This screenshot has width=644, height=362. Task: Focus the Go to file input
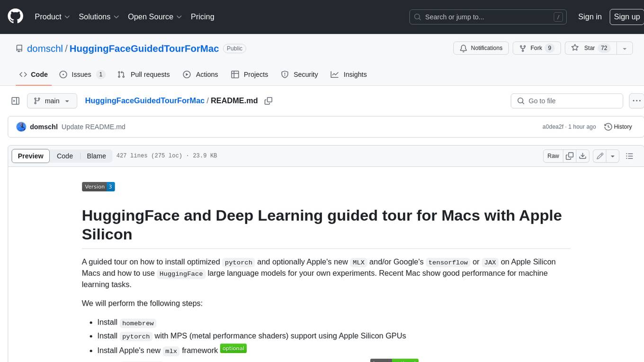pos(567,101)
